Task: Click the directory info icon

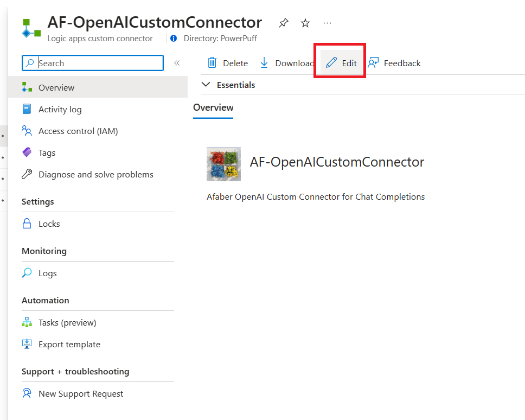Action: click(174, 39)
